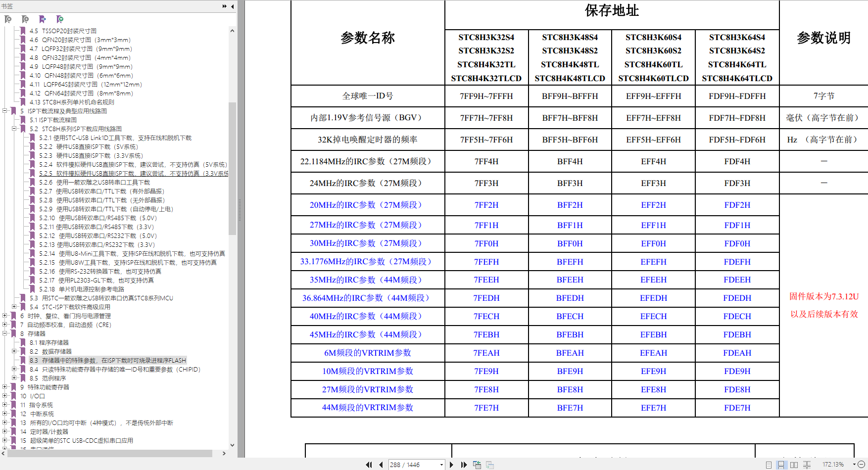
Task: Click the red text 固件版本为7.3.12U
Action: coord(824,296)
